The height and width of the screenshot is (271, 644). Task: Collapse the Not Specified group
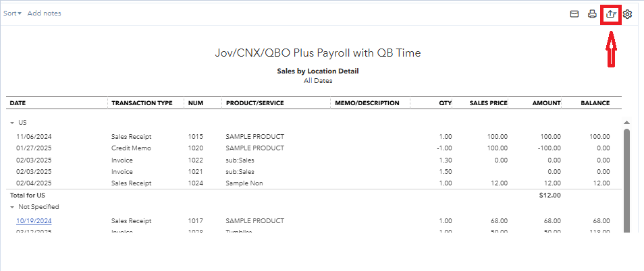coord(12,207)
